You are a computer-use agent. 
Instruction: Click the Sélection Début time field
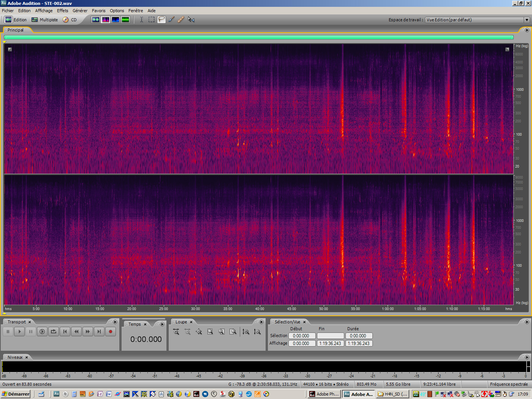coord(302,336)
